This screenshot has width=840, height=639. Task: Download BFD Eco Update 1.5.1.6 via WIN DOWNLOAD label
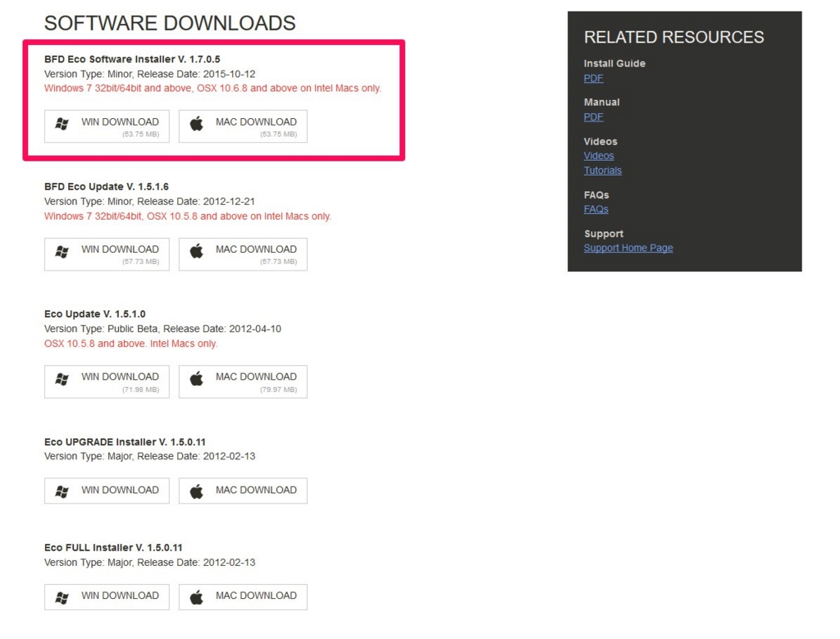(120, 249)
